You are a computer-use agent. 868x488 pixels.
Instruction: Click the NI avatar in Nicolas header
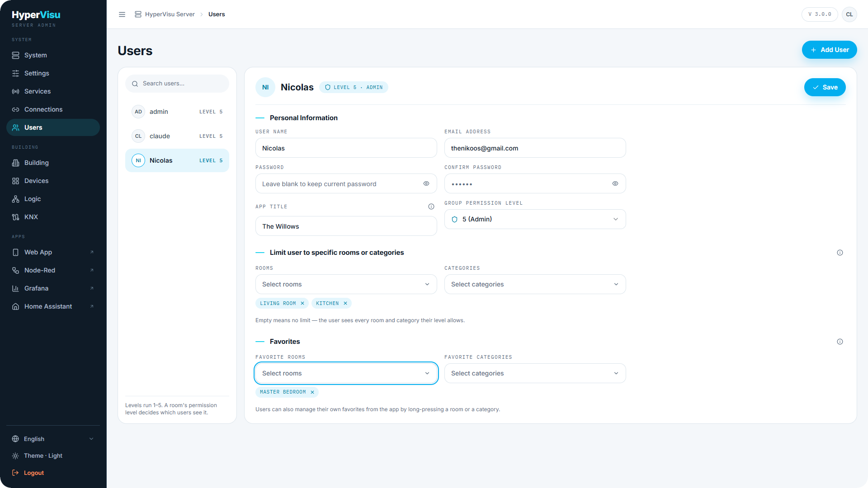(265, 87)
